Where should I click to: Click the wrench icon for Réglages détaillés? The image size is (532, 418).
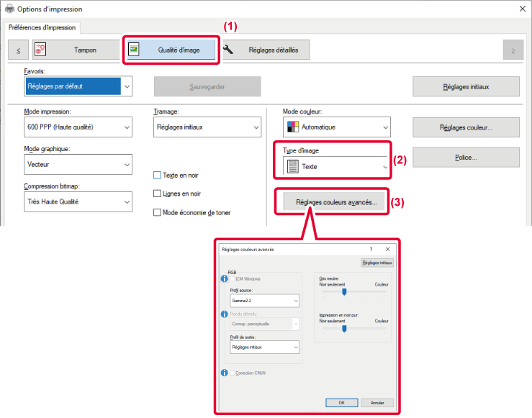point(228,50)
